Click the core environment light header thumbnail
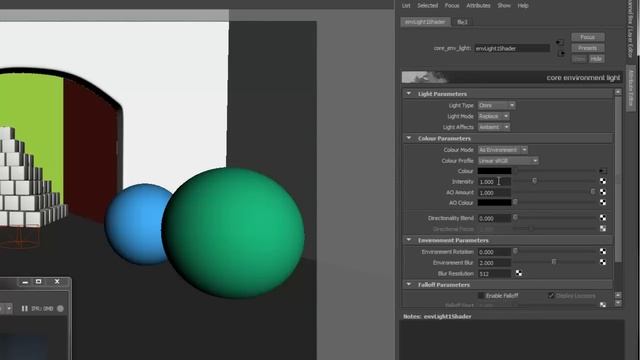The width and height of the screenshot is (640, 360). pos(424,77)
